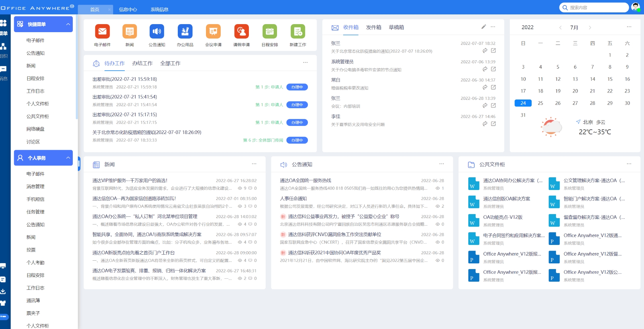Switch to the 办结工作 tab
This screenshot has height=329, width=644.
coord(142,63)
